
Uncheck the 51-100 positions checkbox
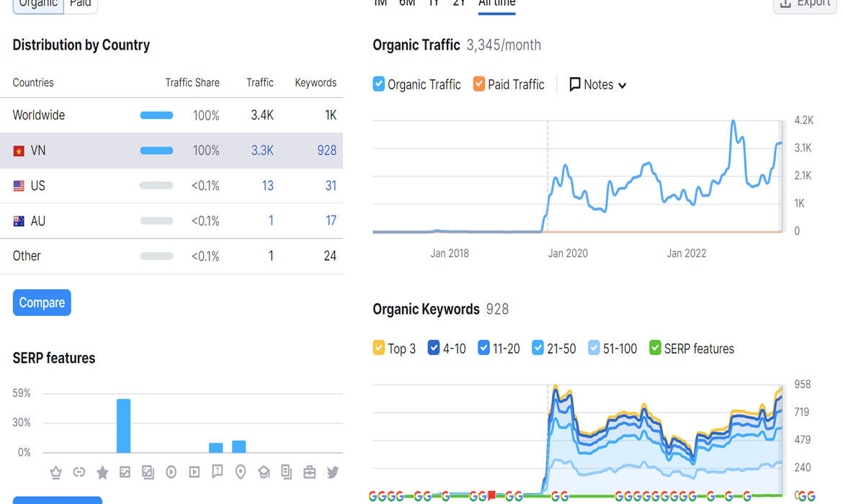[594, 348]
